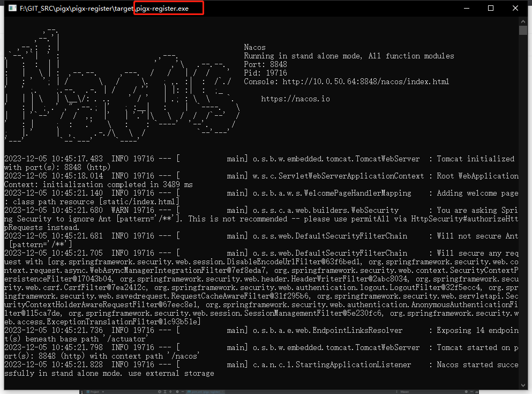Viewport: 532px width, 394px height.
Task: Click the WelcomePageHandlerMapping logger name
Action: click(332, 193)
